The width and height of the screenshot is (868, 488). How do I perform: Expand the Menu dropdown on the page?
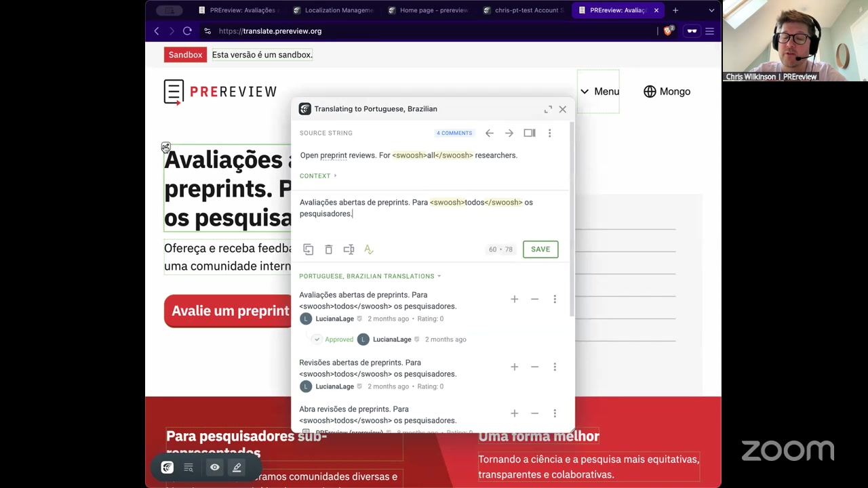[x=598, y=91]
